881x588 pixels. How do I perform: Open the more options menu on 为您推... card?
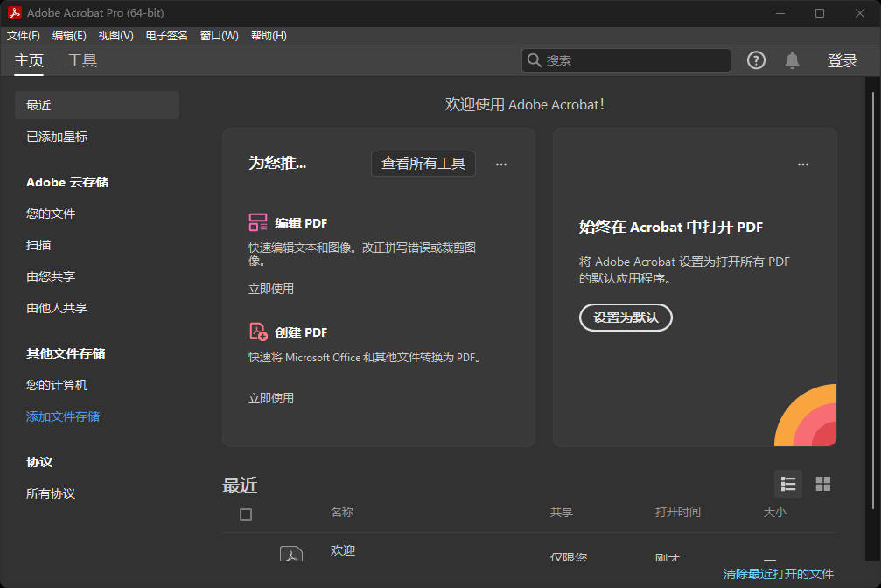click(501, 164)
